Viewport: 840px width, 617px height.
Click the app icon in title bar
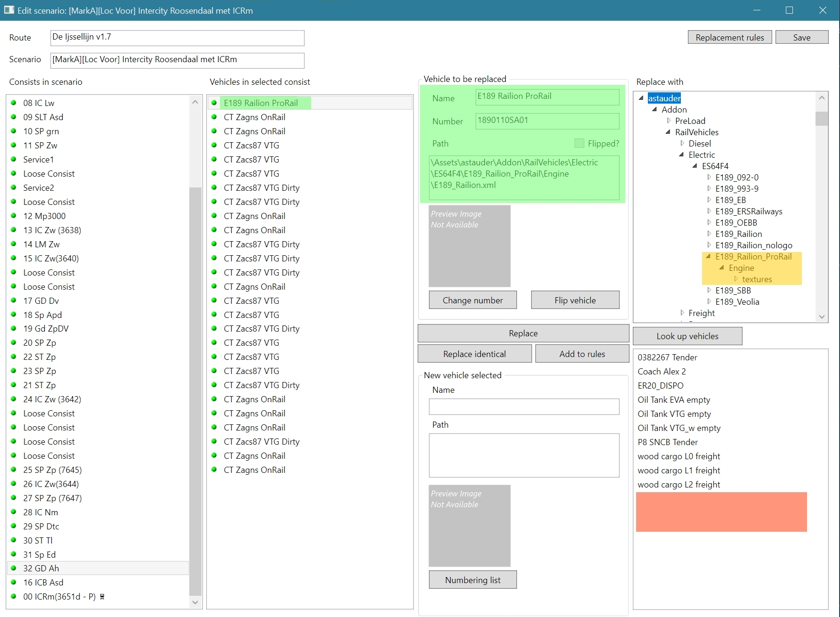[x=9, y=10]
